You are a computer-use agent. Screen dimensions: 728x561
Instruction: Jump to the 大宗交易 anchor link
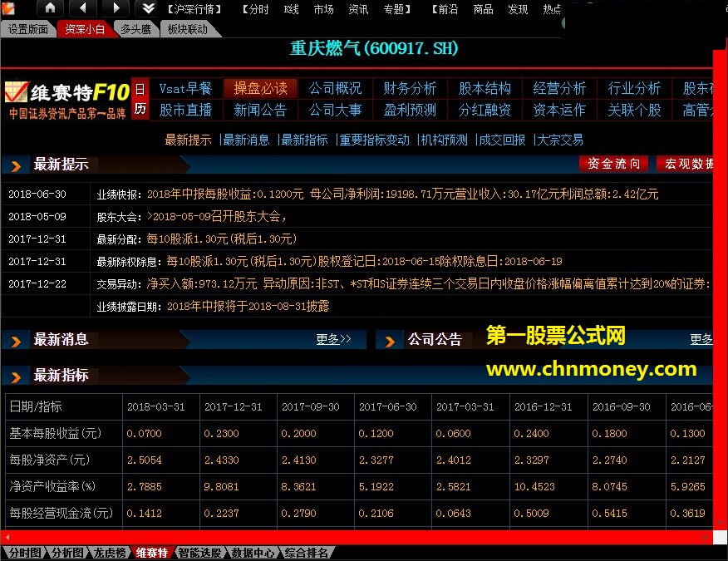[x=560, y=140]
